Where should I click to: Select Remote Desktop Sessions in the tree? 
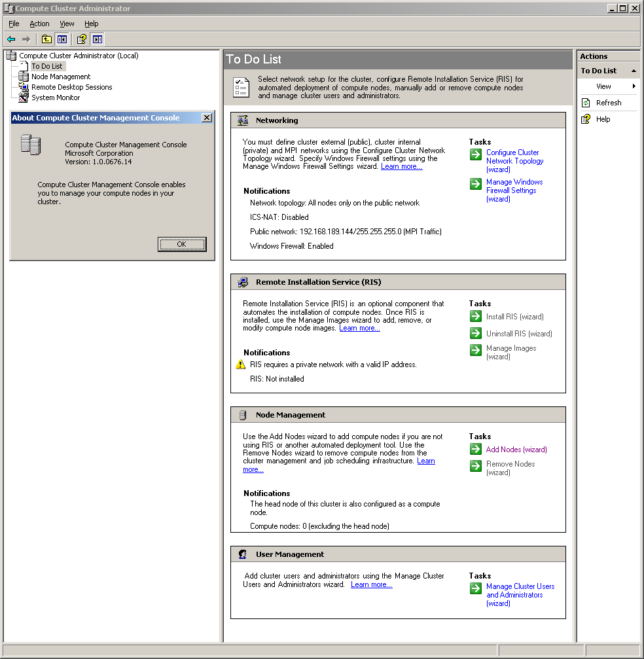(72, 88)
